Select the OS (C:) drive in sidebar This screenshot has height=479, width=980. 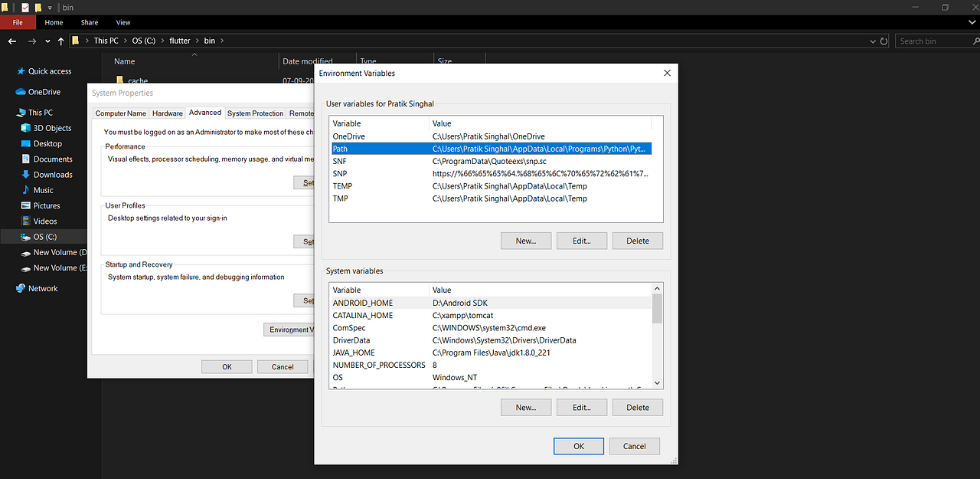47,236
